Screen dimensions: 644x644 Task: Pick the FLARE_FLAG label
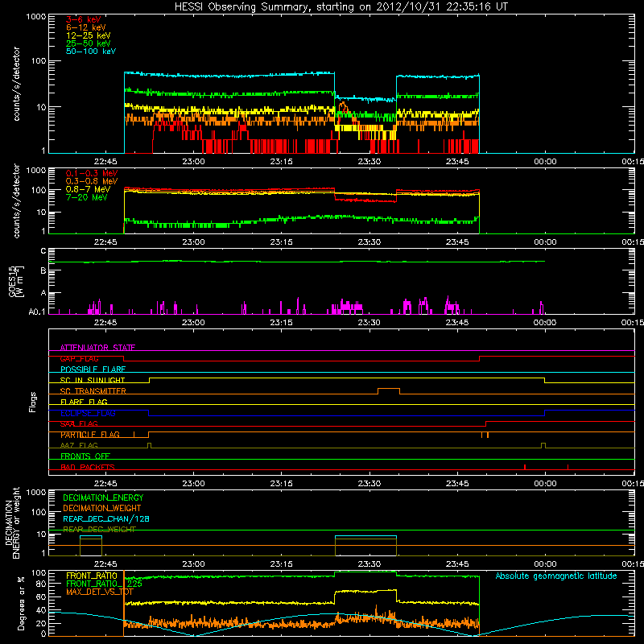[x=84, y=402]
